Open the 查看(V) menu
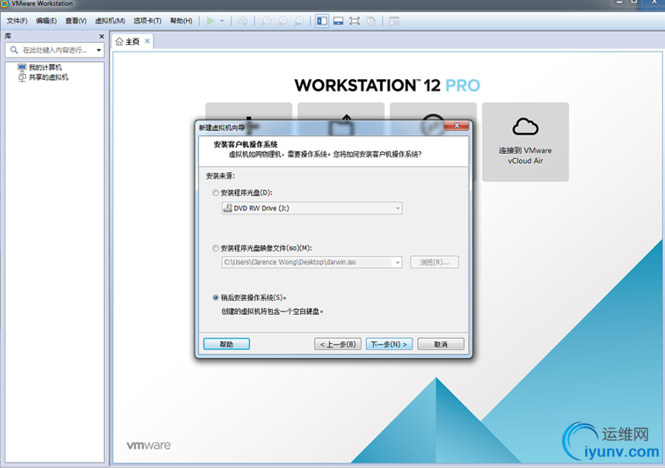665x468 pixels. click(76, 21)
